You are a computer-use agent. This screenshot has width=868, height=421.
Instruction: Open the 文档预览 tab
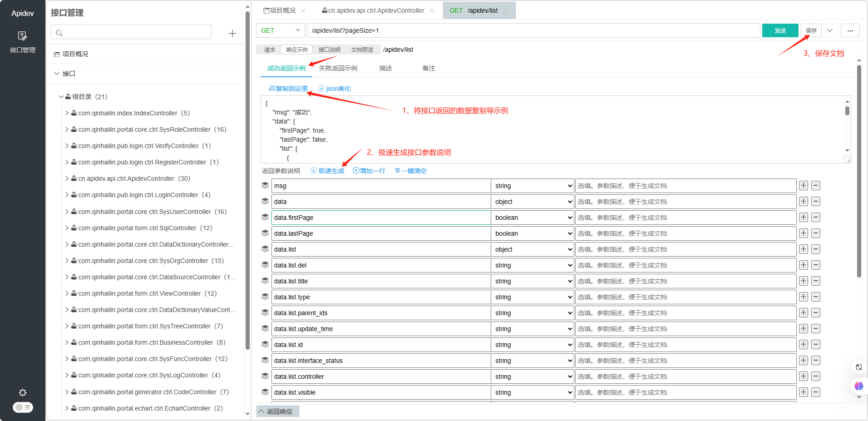coord(362,50)
